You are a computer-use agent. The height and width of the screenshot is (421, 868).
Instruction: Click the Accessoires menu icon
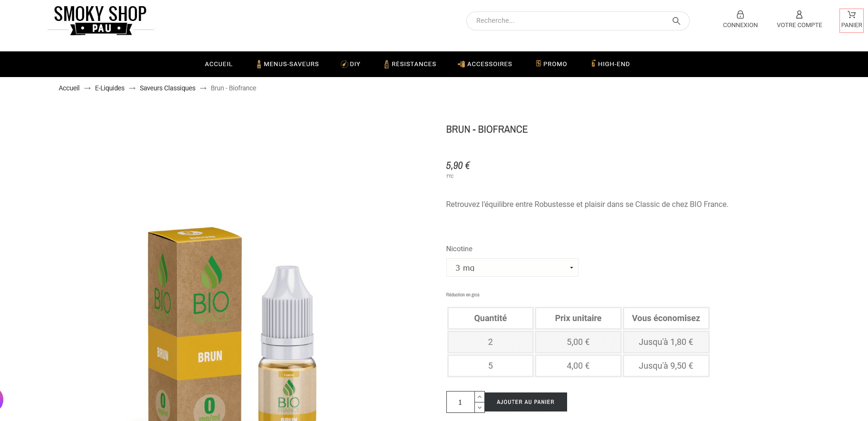click(461, 64)
